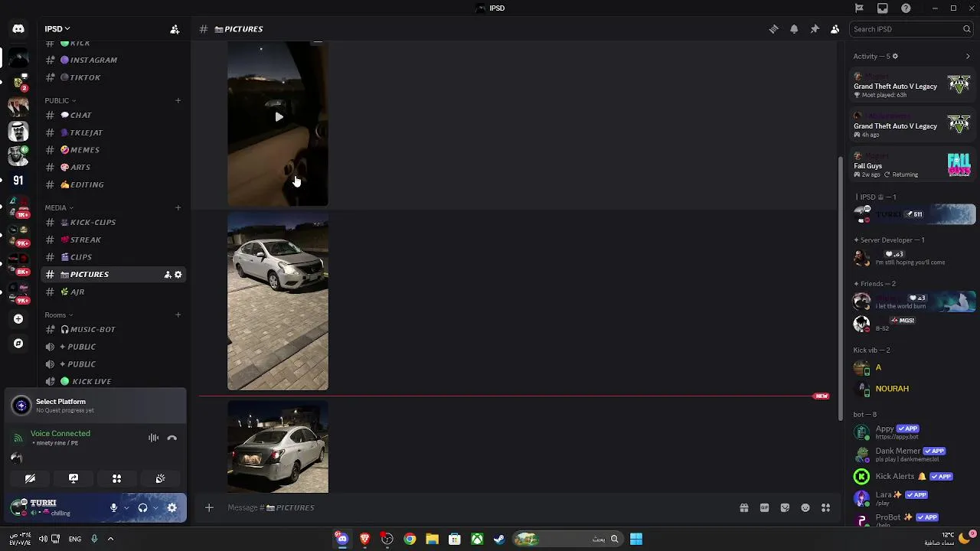
Task: Disconnect from voice with the hang-up icon
Action: point(172,438)
